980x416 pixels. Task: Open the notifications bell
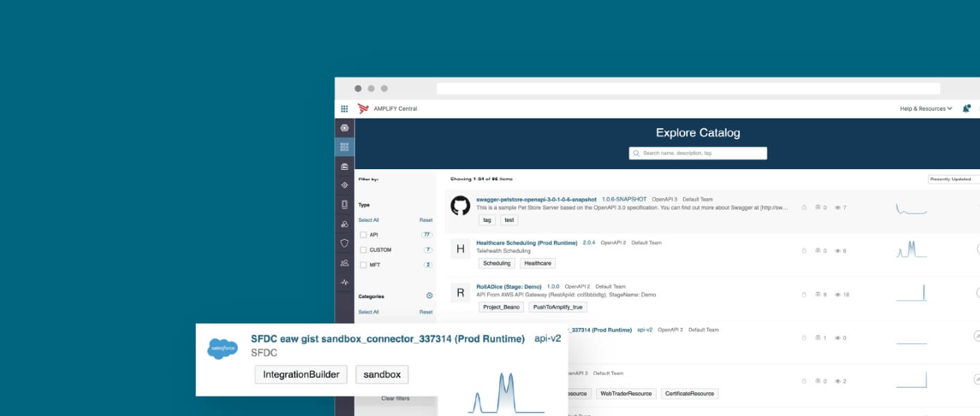point(966,109)
